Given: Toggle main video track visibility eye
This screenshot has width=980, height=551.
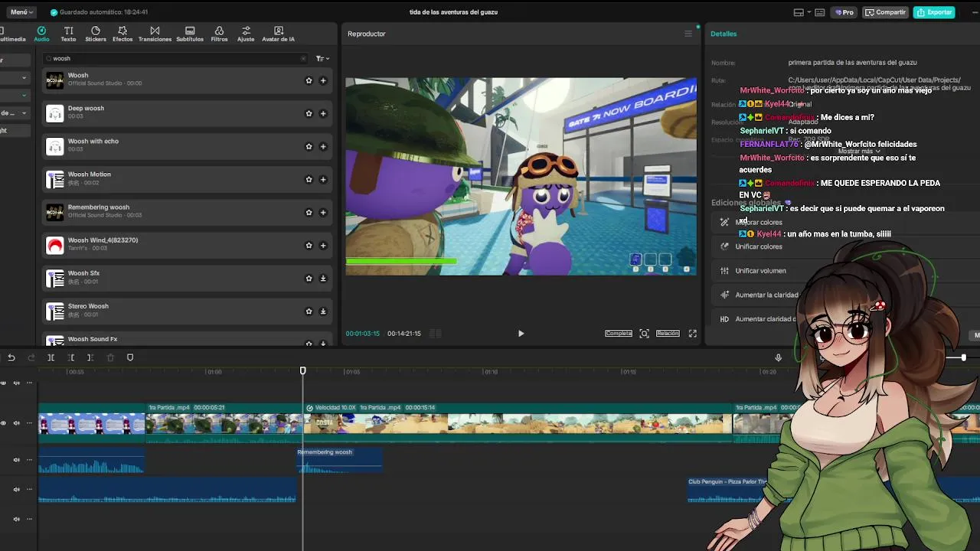Looking at the screenshot, I should click(4, 423).
